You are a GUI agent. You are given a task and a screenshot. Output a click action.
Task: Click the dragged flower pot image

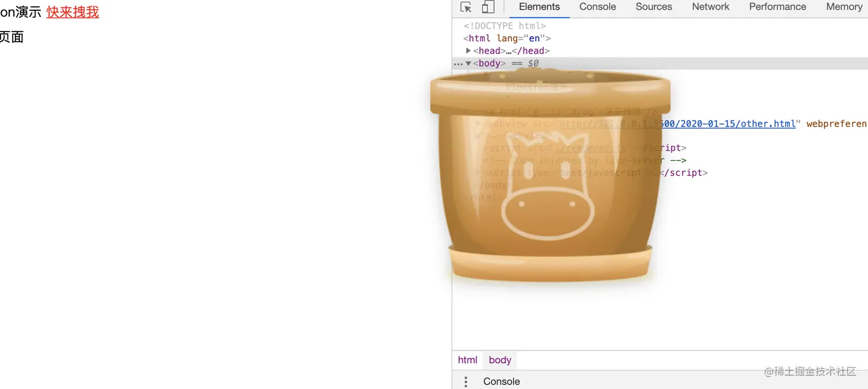[x=550, y=176]
